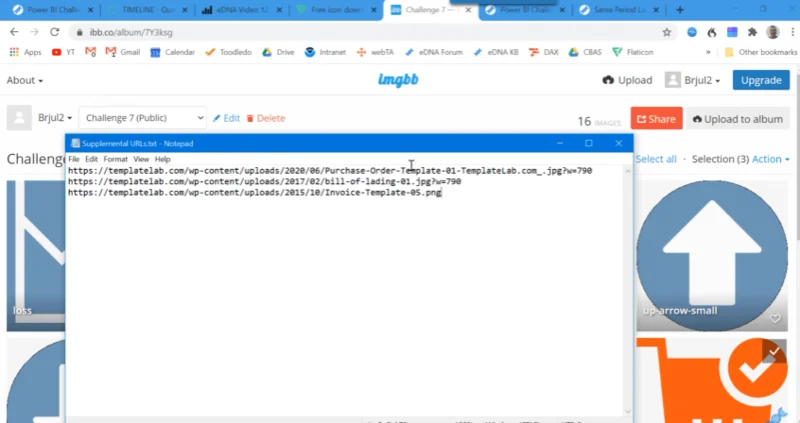The image size is (800, 423).
Task: Reload the page with the refresh icon
Action: pos(55,32)
